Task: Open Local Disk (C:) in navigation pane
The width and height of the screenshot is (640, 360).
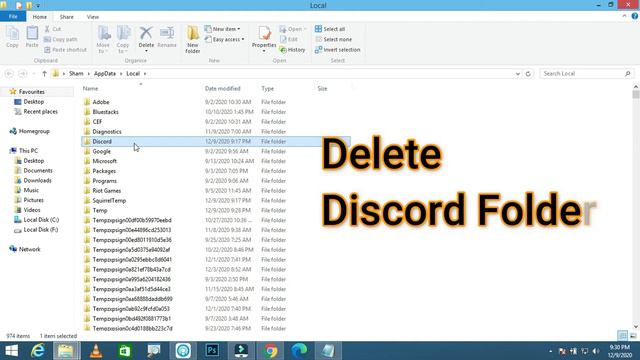Action: click(x=41, y=220)
